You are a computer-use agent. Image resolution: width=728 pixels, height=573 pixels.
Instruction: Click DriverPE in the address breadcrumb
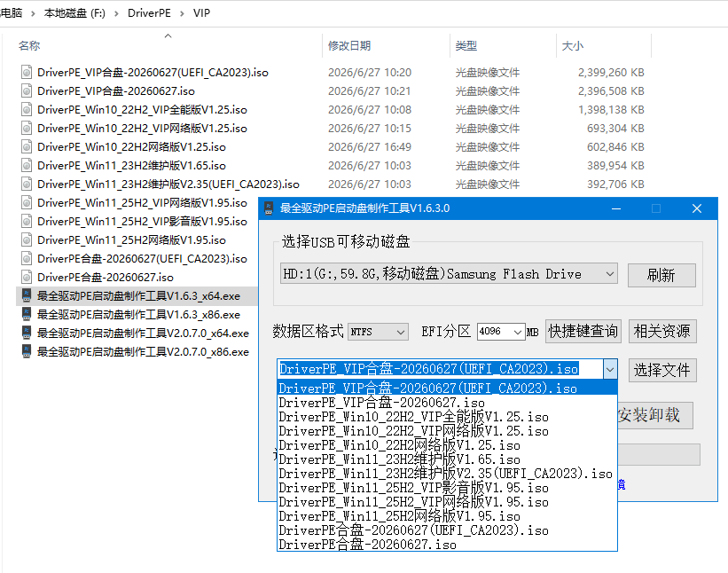pyautogui.click(x=149, y=13)
